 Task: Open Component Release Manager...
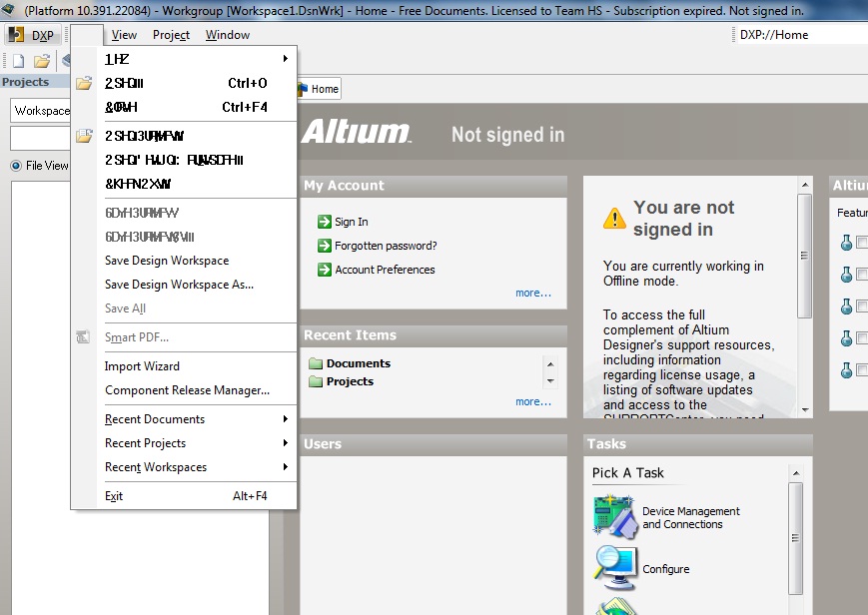186,389
